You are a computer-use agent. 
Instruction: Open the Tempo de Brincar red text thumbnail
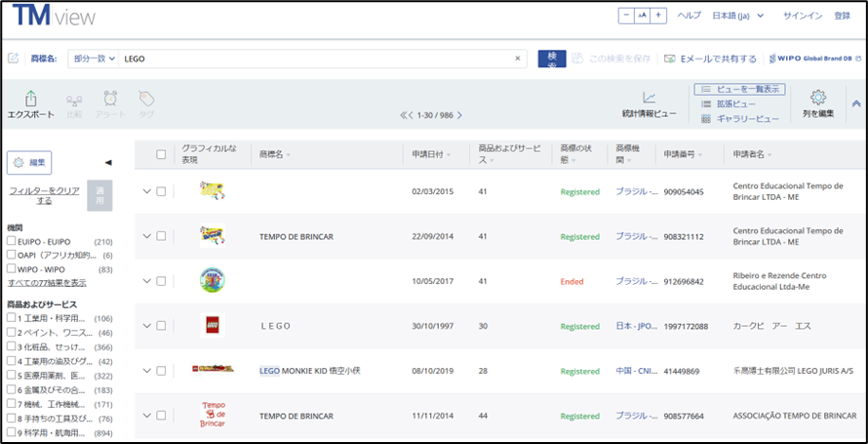[214, 415]
